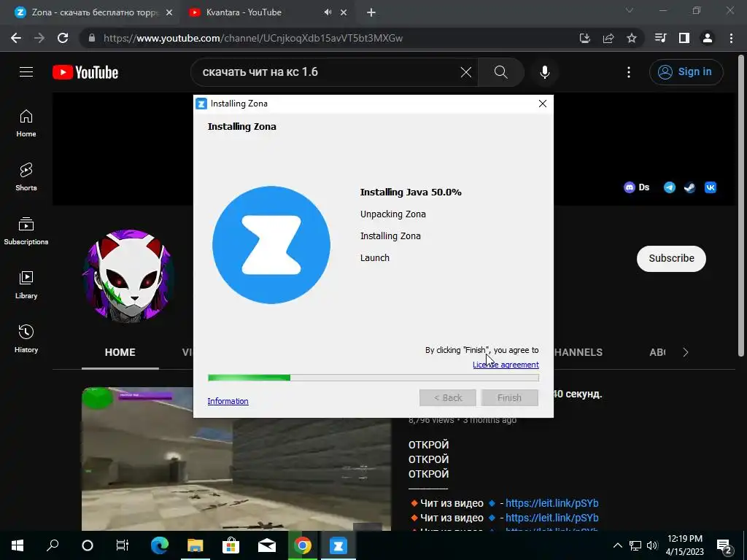This screenshot has height=560, width=747.
Task: Start voice search with microphone icon
Action: coord(544,72)
